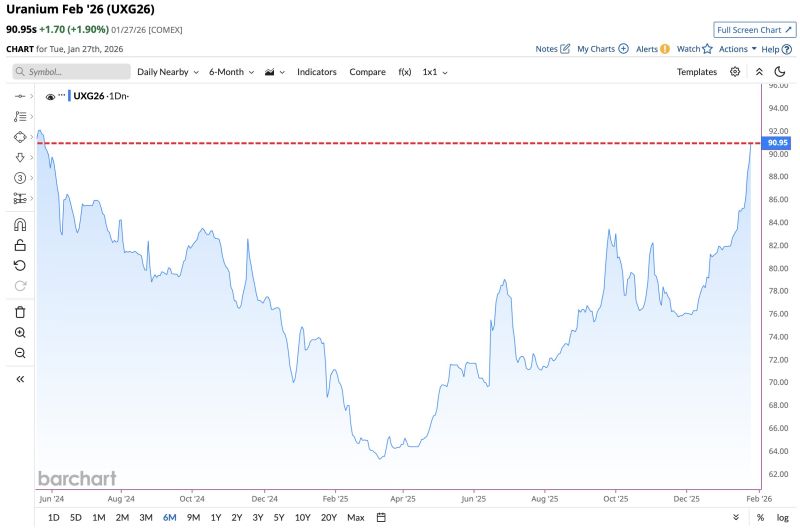Click the Symbol search field

pos(71,72)
